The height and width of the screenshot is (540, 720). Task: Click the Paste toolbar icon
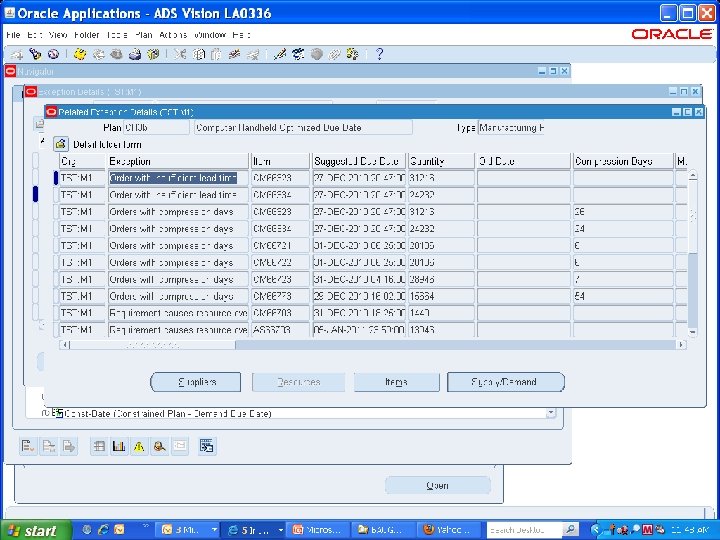click(216, 54)
